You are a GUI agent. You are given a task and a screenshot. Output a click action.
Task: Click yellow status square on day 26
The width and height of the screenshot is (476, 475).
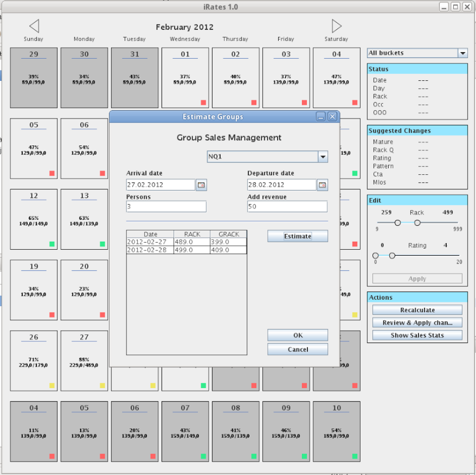pyautogui.click(x=52, y=386)
